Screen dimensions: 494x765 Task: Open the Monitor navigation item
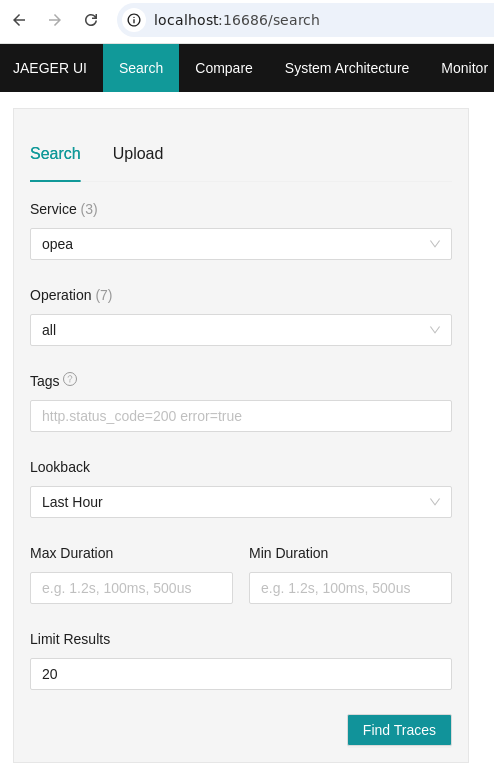[x=464, y=68]
